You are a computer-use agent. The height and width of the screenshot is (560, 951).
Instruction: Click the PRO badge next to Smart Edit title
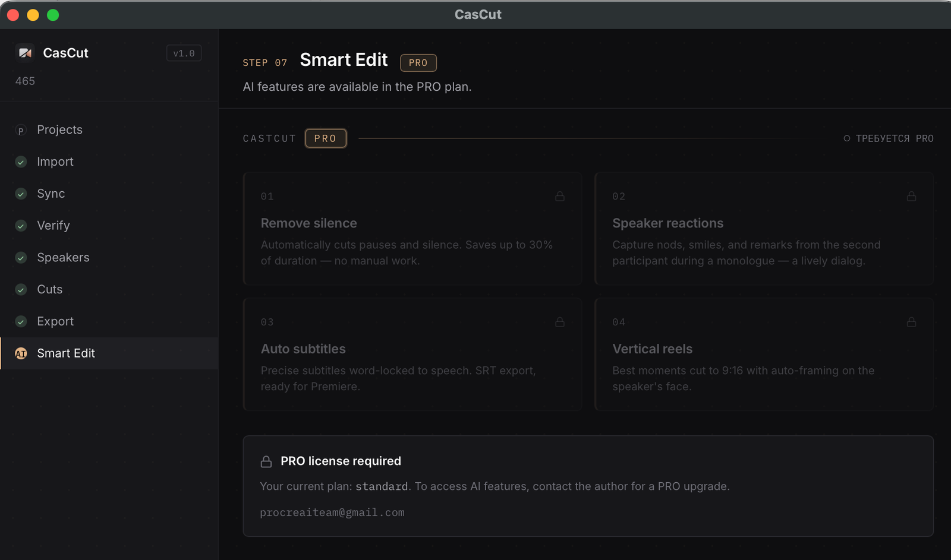click(418, 63)
